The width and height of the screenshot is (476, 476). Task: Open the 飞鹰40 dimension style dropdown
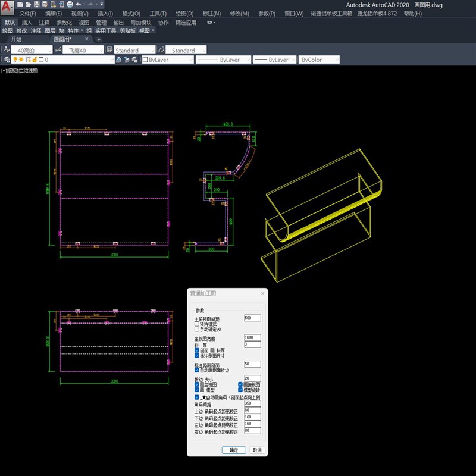point(101,50)
